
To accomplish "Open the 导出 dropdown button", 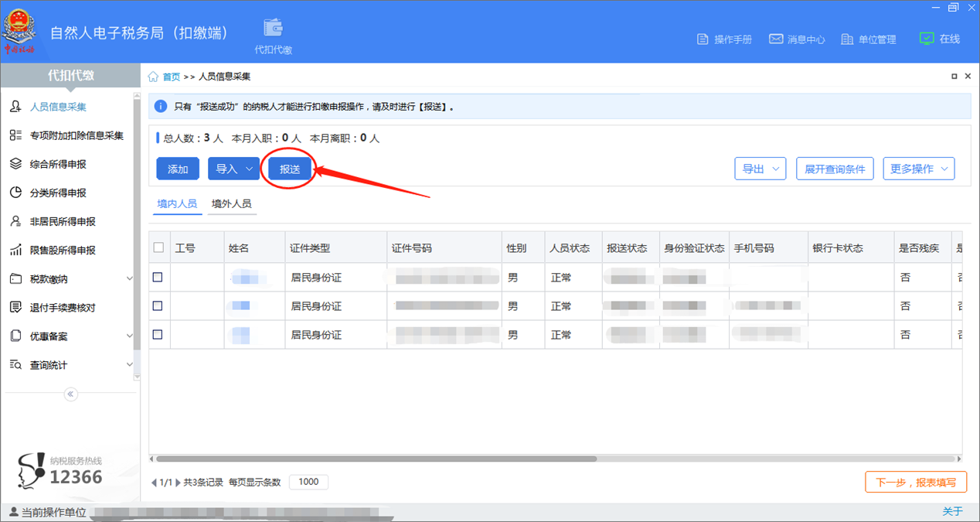I will tap(760, 169).
